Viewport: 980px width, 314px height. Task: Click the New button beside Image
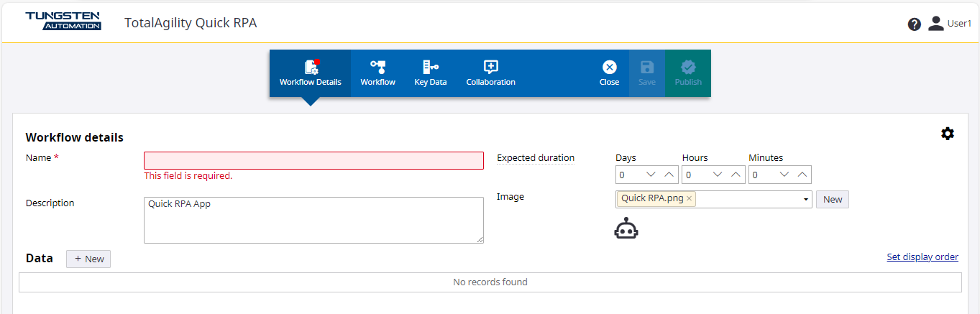click(x=832, y=200)
